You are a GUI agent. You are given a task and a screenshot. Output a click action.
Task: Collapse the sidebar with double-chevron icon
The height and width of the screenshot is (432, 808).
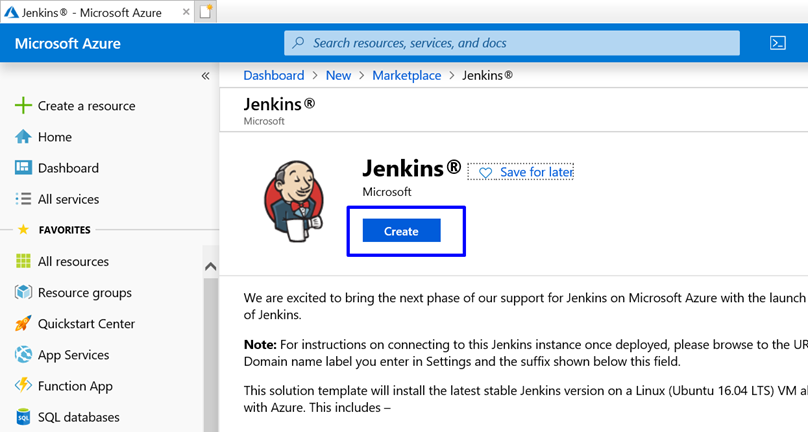pyautogui.click(x=205, y=76)
